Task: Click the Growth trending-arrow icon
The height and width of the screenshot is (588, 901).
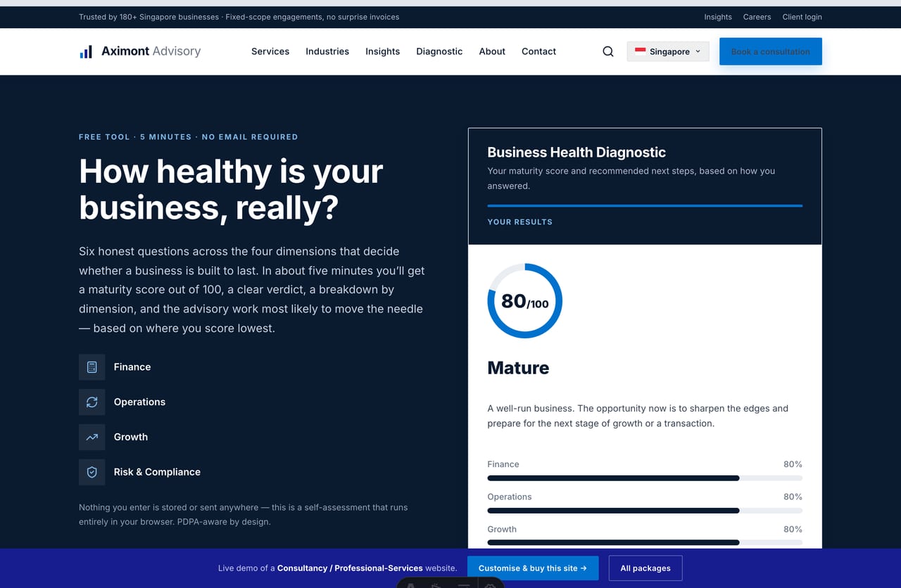Action: tap(92, 437)
